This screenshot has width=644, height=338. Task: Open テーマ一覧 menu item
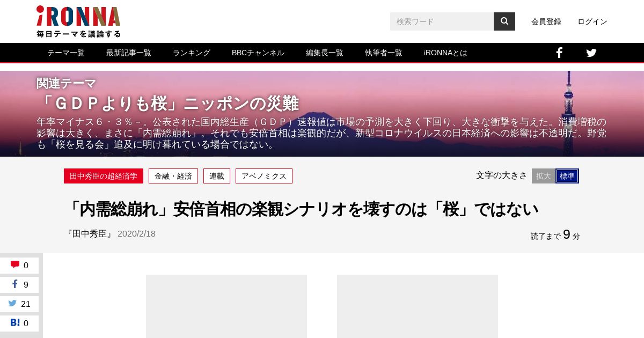coord(66,53)
